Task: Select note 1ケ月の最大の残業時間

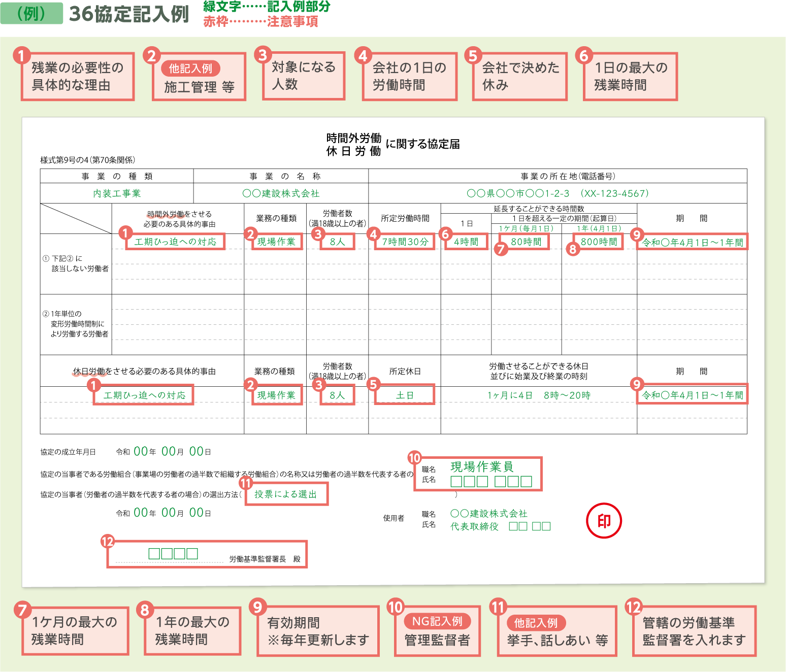Action: tap(75, 630)
